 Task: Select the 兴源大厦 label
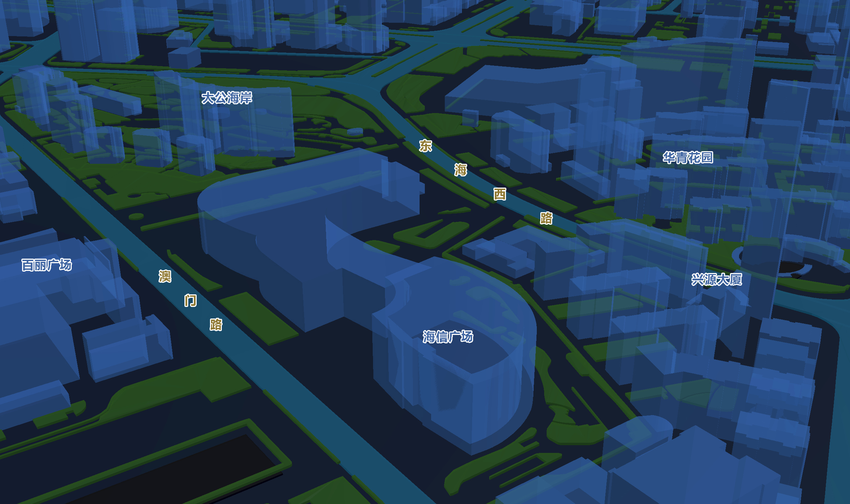click(717, 280)
